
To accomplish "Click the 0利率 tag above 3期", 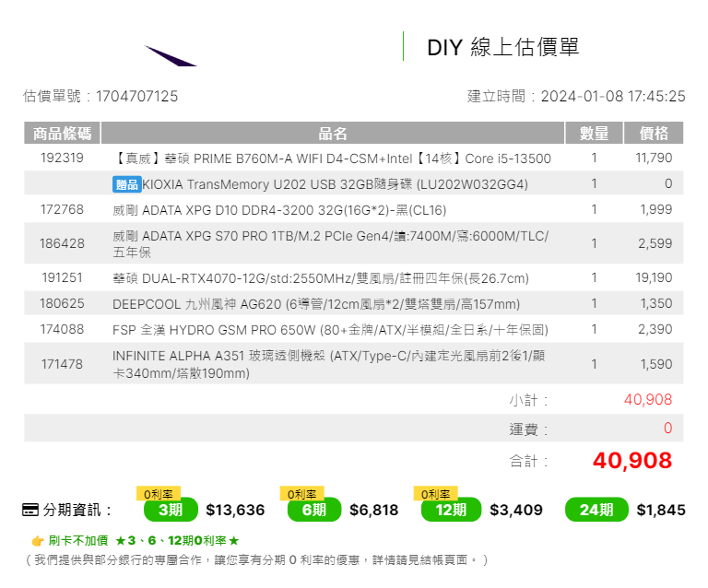I will 159,494.
